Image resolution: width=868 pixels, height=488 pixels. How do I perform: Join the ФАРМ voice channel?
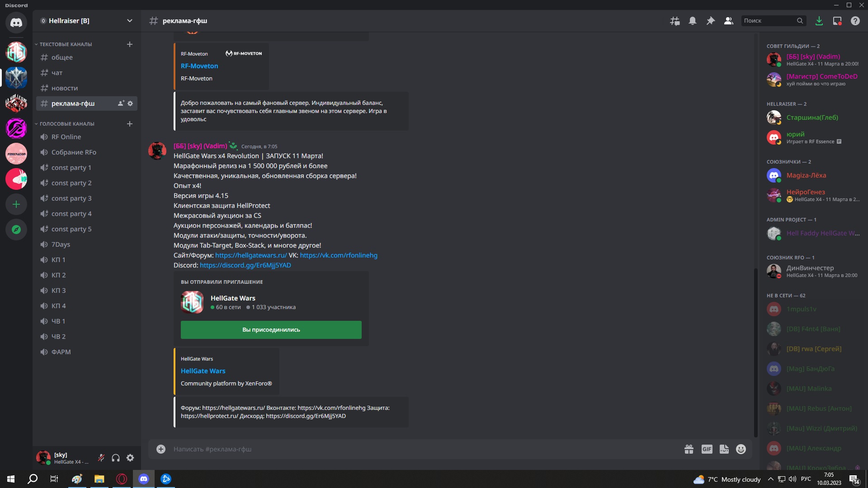(87, 352)
